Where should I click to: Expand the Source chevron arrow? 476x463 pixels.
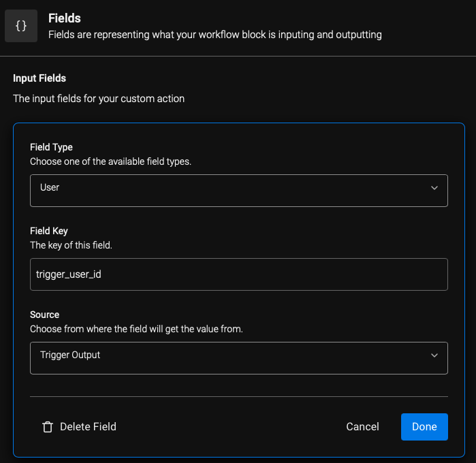click(x=434, y=355)
